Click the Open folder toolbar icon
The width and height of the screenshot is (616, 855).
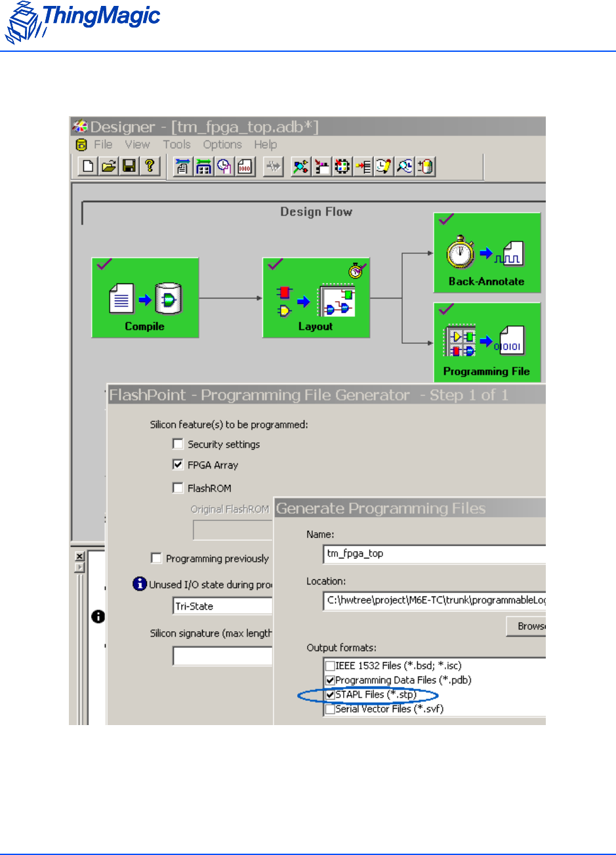point(108,167)
